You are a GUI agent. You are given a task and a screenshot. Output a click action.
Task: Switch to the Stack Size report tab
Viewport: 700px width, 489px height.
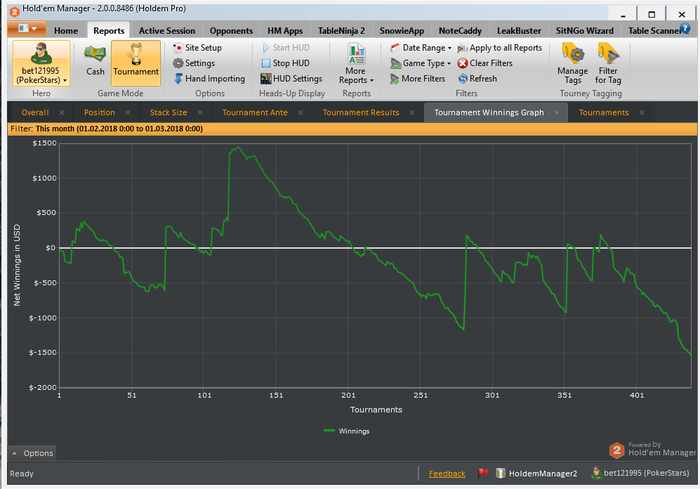[168, 113]
